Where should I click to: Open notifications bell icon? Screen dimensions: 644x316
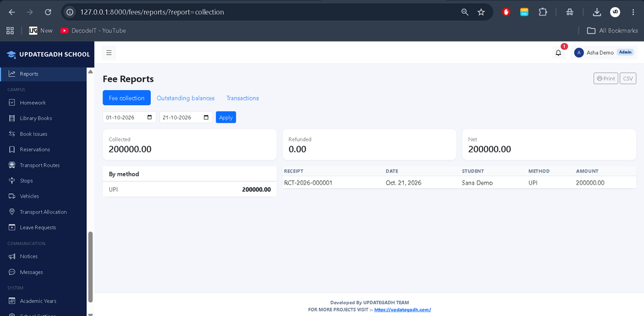click(x=558, y=53)
